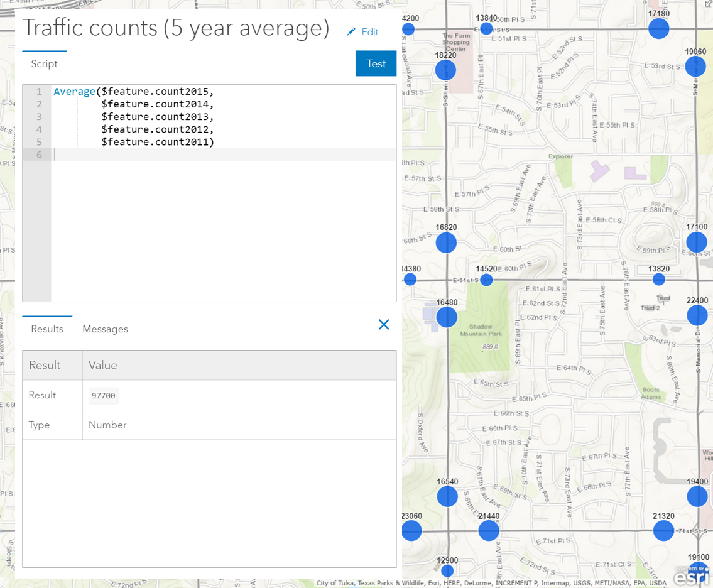Click script line number 1
The image size is (713, 588).
point(39,92)
